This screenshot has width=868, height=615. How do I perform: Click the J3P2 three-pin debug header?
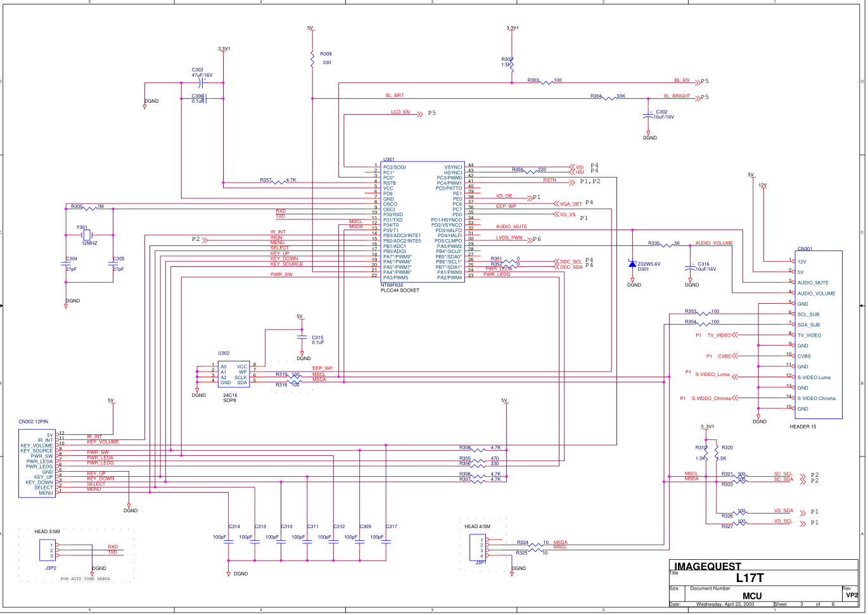pos(48,550)
